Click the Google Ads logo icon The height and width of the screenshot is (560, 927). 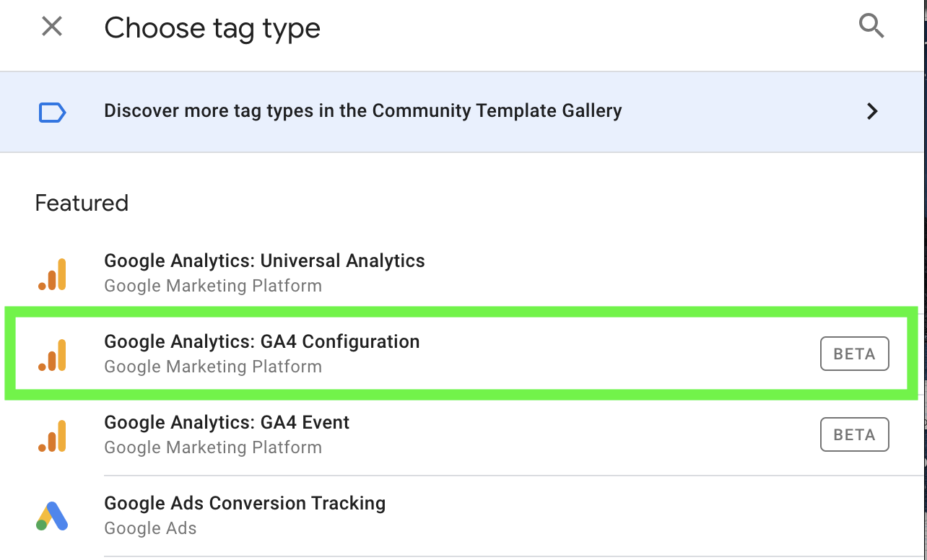click(52, 517)
